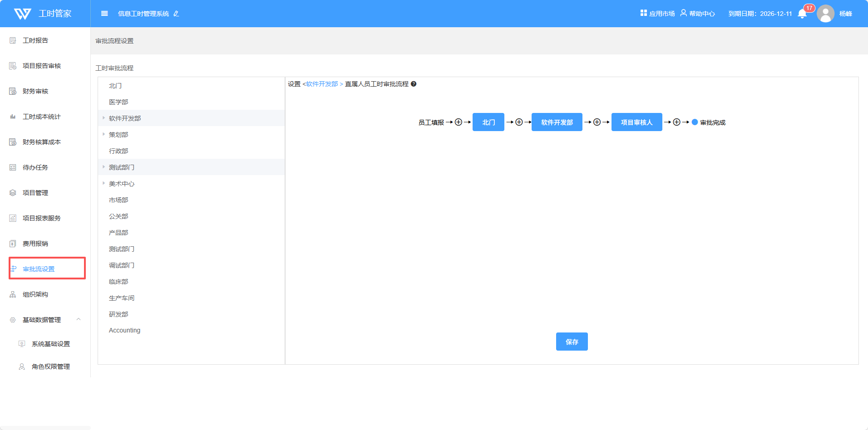868x430 pixels.
Task: Click 软件开发部 breadcrumb link
Action: (322, 84)
